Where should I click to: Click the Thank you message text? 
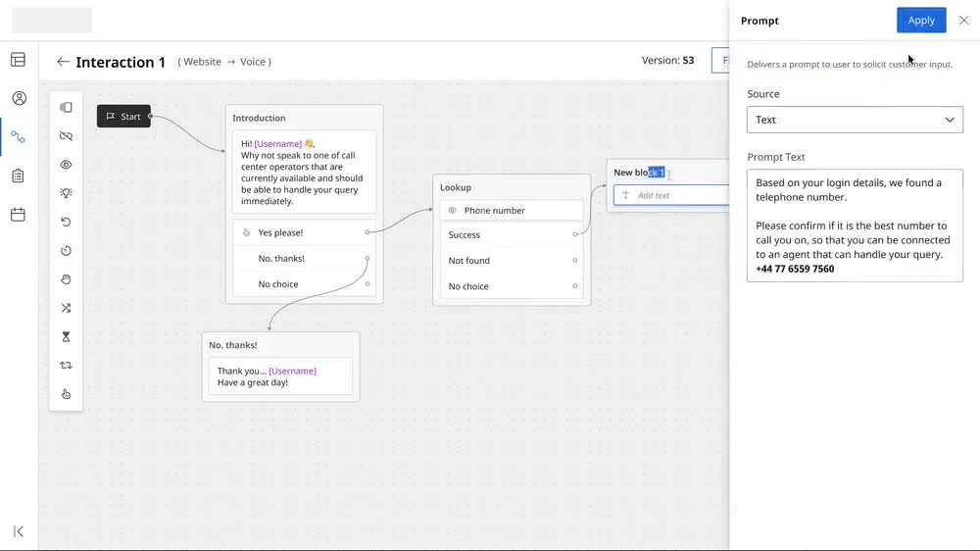280,376
